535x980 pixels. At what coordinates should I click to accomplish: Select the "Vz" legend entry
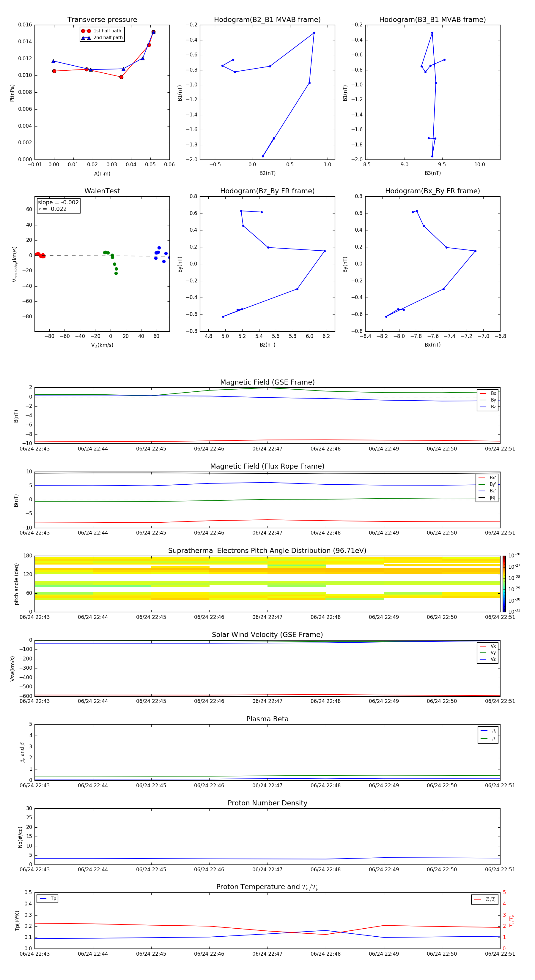pyautogui.click(x=488, y=659)
